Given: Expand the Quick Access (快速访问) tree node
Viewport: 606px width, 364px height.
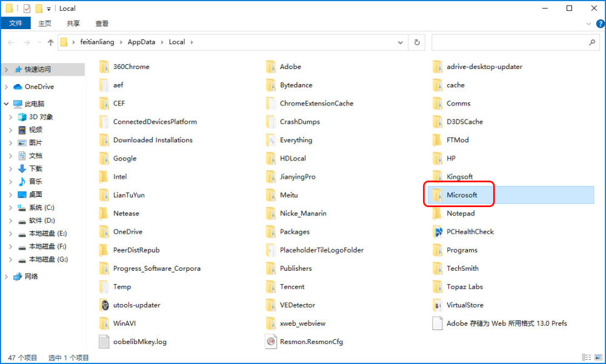Looking at the screenshot, I should [6, 70].
